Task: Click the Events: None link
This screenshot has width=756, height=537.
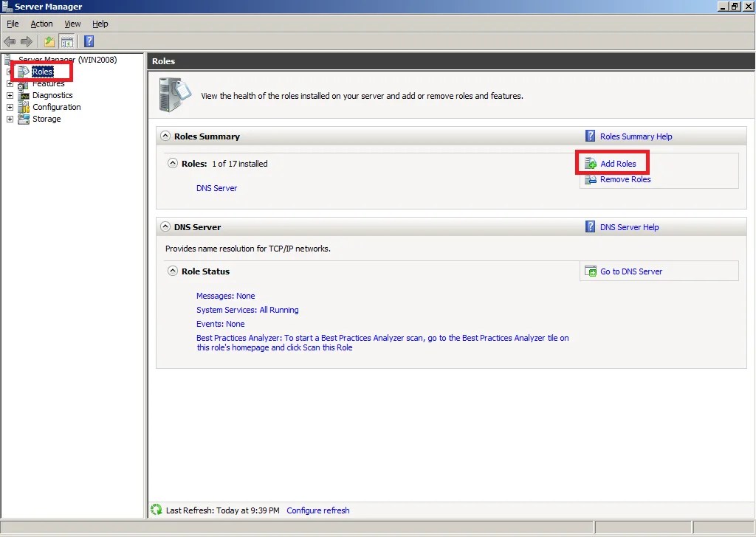Action: point(220,324)
